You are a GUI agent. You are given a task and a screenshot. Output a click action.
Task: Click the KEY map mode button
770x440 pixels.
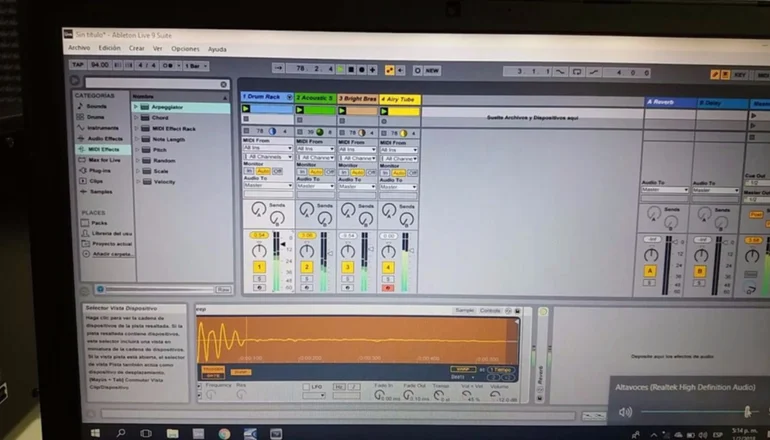click(x=740, y=75)
